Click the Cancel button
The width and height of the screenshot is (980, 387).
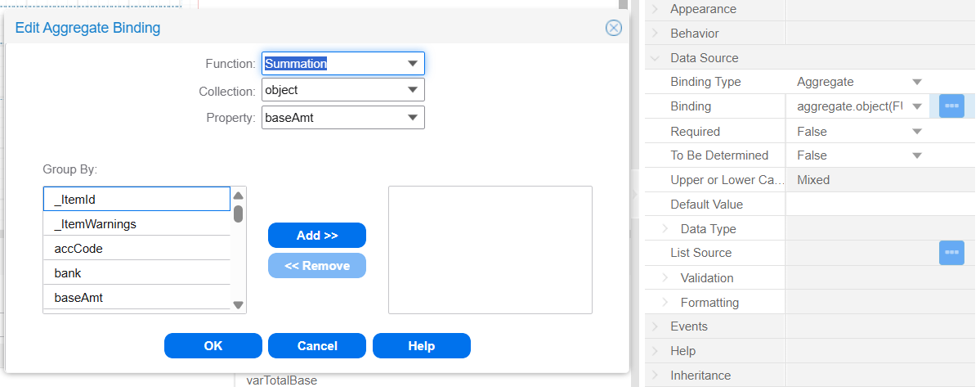317,346
